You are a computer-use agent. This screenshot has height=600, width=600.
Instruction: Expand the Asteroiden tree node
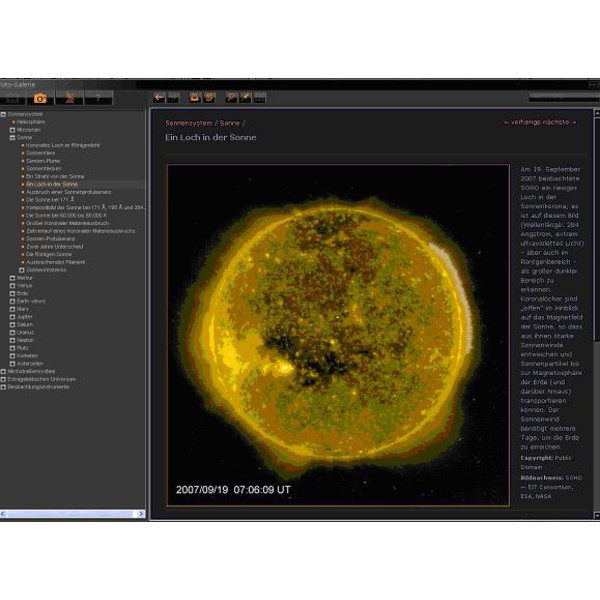point(12,364)
